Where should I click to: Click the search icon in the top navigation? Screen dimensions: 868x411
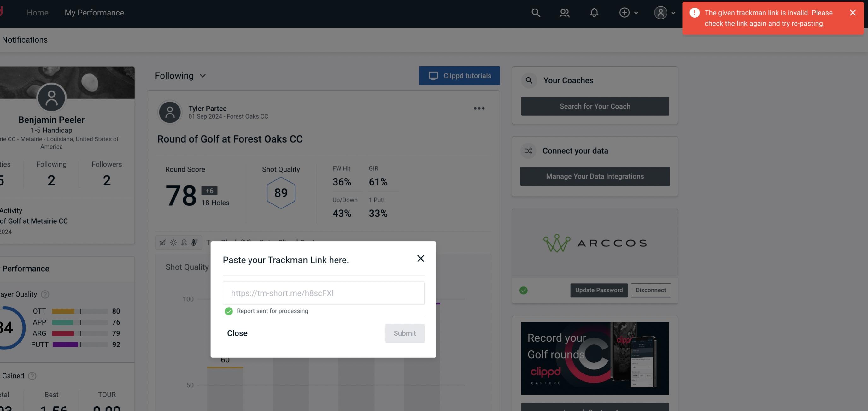535,12
